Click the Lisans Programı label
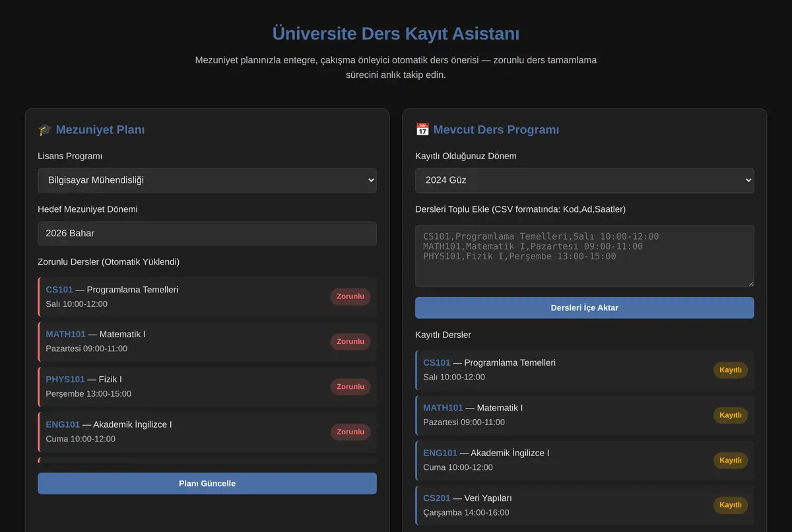 tap(70, 156)
